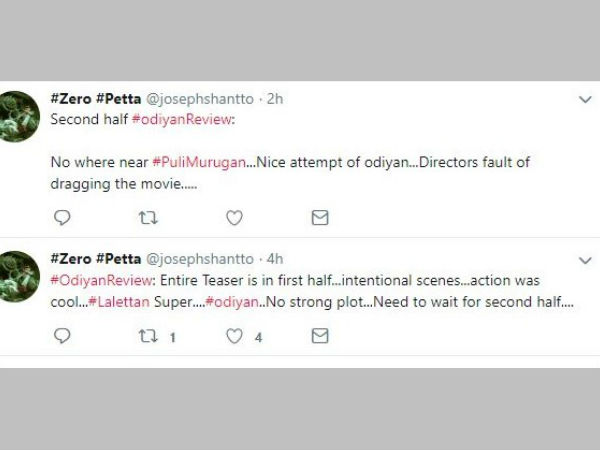Open the #PuliMurugan hashtag link
Screen dimensions: 600x450
198,160
